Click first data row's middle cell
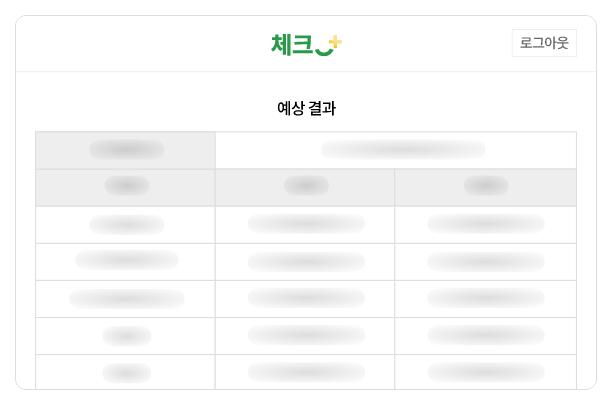The width and height of the screenshot is (612, 405). 305,224
